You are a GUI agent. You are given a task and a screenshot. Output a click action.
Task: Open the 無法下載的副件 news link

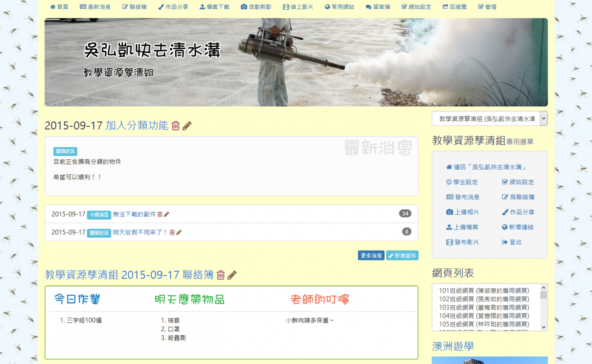[134, 214]
